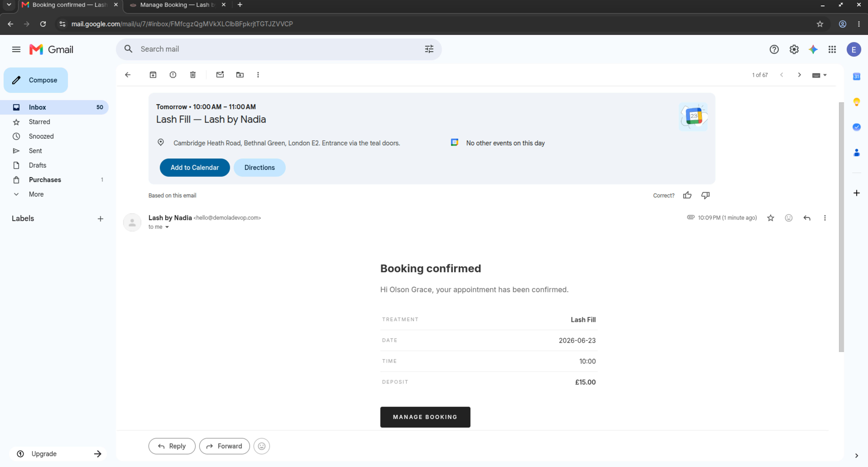Get Directions to the appointment
Viewport: 868px width, 467px height.
(x=259, y=168)
